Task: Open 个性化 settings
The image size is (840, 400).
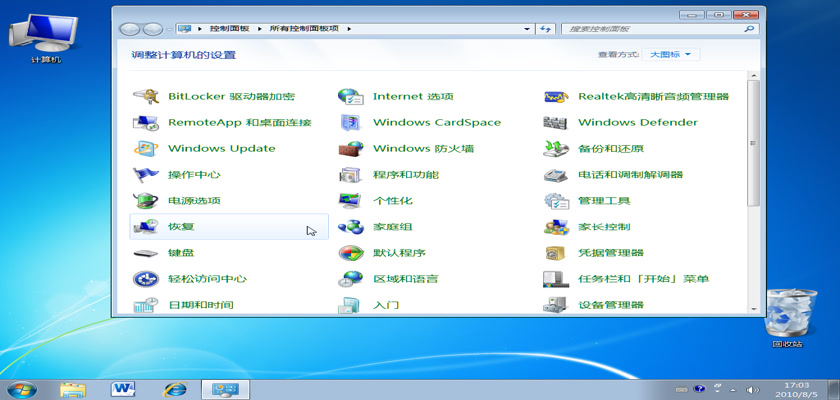Action: click(392, 201)
